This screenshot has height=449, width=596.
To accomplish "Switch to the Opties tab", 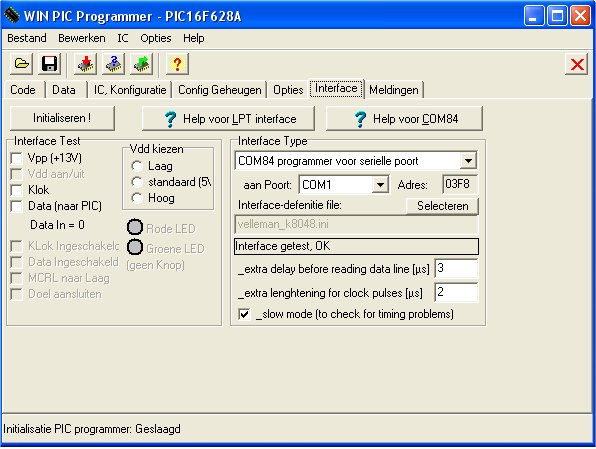I will point(288,90).
